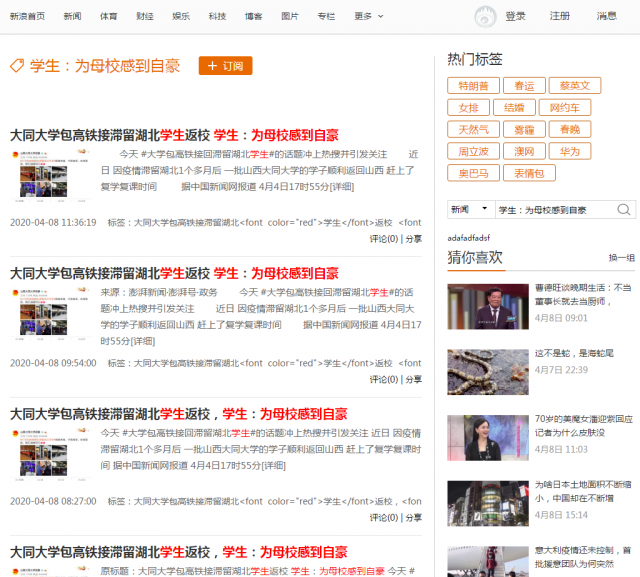Select the 表情包 hot tag
Screen dimensions: 640x577
tap(529, 173)
